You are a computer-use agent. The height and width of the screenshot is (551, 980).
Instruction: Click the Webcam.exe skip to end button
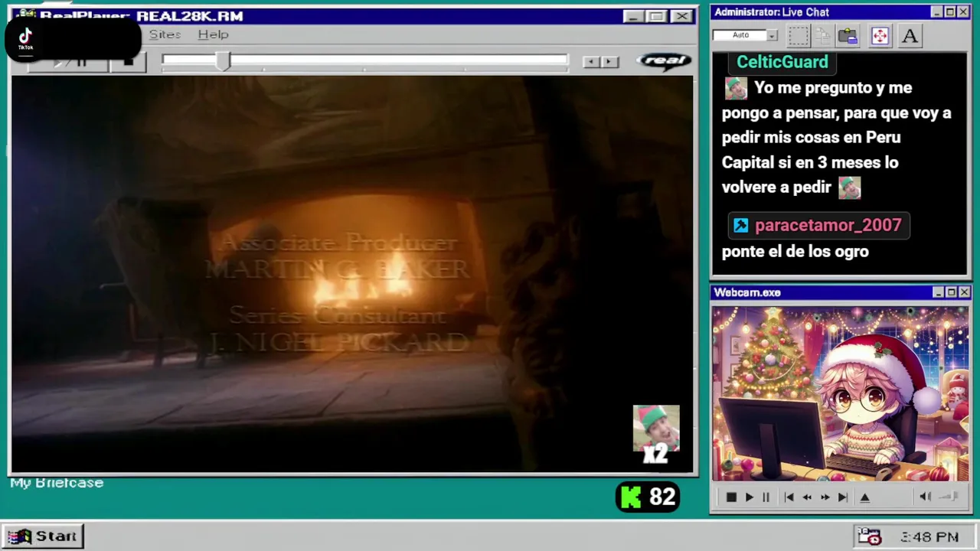843,497
